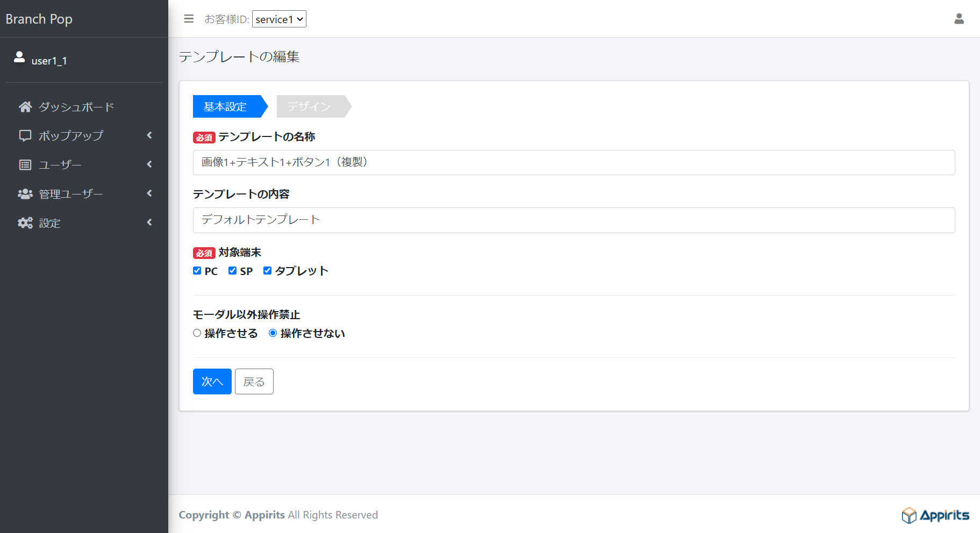Image resolution: width=980 pixels, height=533 pixels.
Task: Click the PC checkbox label text
Action: [211, 271]
